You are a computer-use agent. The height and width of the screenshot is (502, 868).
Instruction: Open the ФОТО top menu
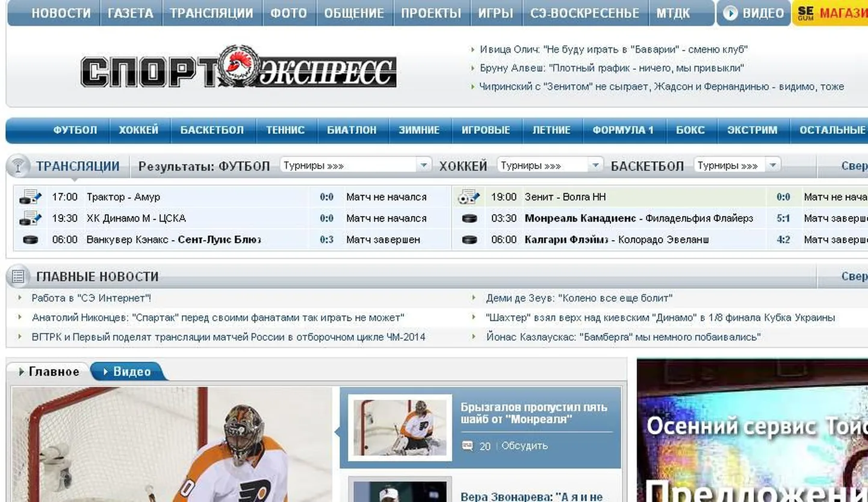point(289,13)
